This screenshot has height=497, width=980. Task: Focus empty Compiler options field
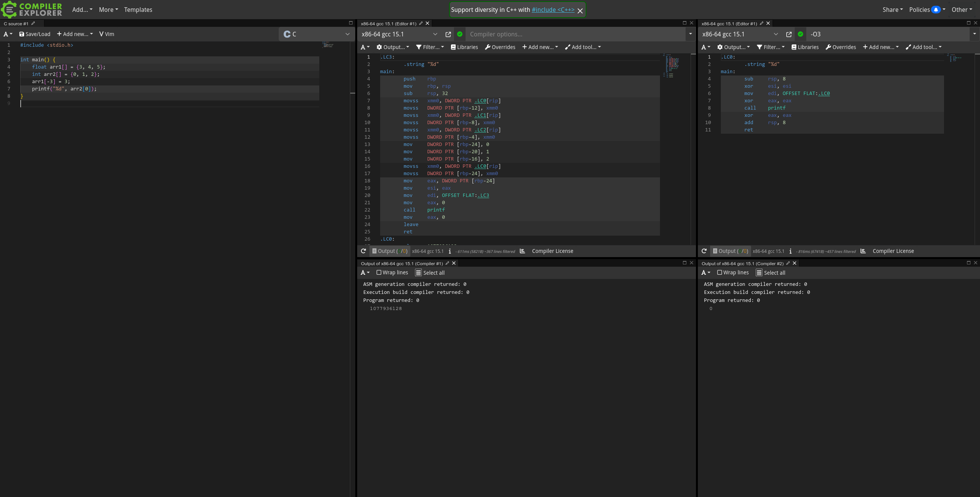(x=575, y=34)
